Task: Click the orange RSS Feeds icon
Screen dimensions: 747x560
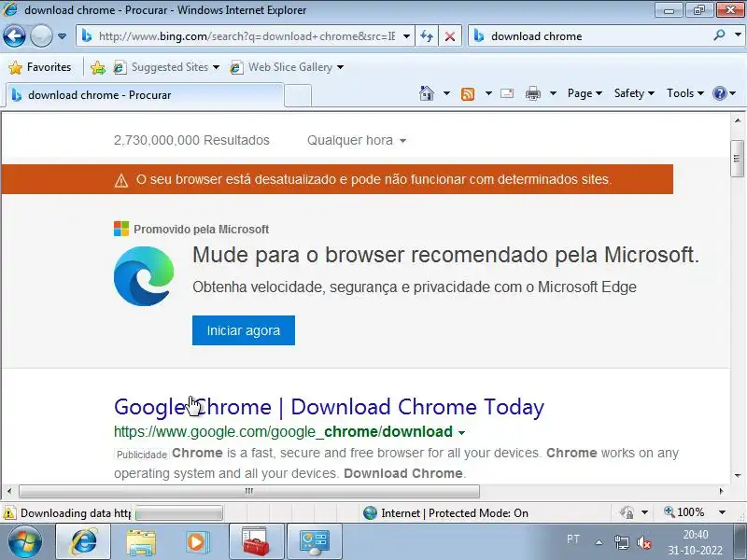Action: coord(468,94)
